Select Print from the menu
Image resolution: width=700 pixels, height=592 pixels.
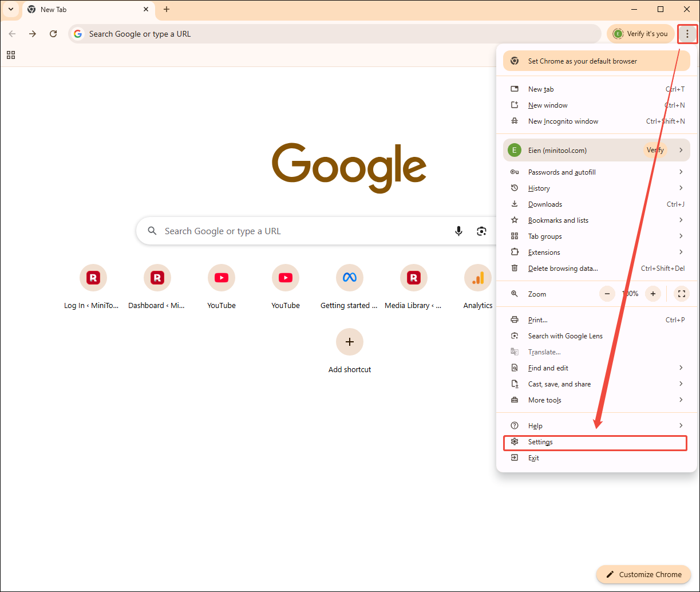coord(538,319)
